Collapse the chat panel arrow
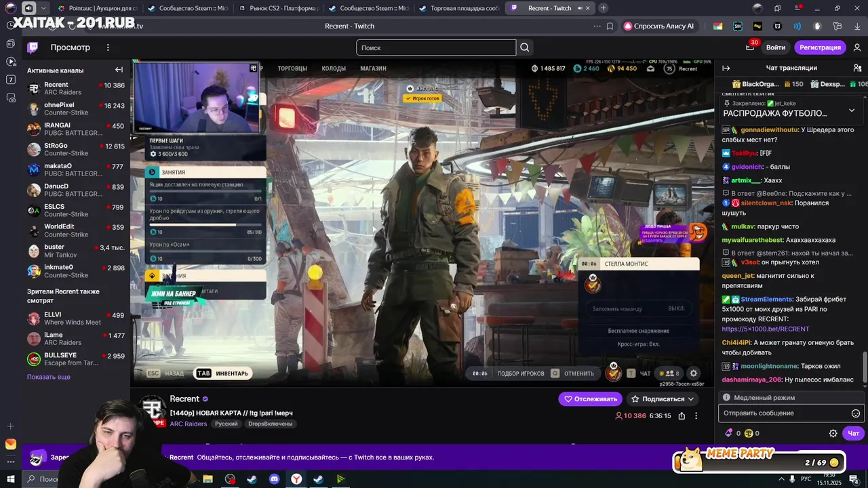868x488 pixels. pyautogui.click(x=726, y=68)
